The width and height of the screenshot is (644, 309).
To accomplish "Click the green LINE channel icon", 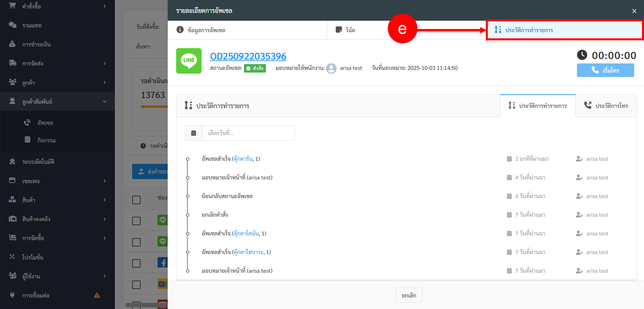I will pos(189,61).
